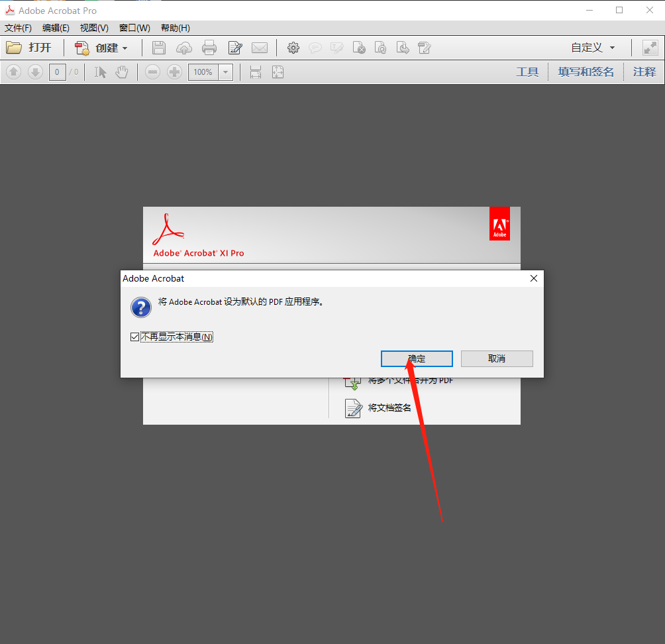
Task: Open the File menu (文件)
Action: [x=19, y=28]
